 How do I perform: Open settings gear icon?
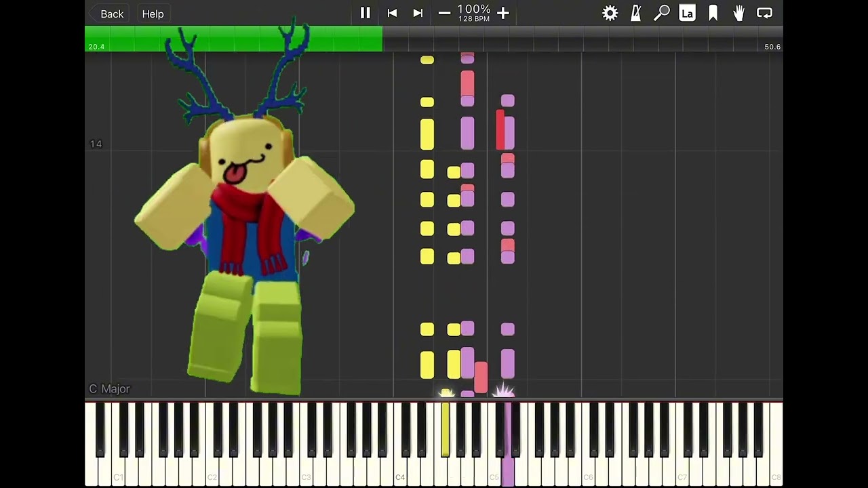(610, 13)
